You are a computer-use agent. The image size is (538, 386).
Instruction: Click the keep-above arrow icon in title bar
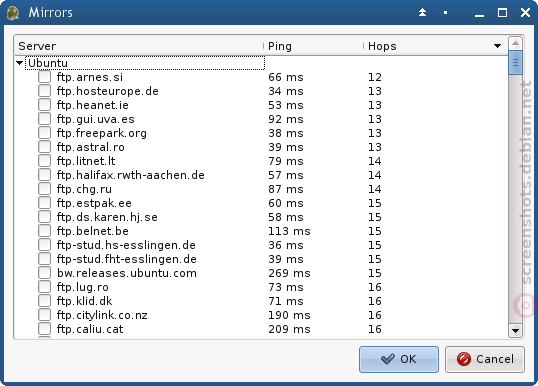tap(422, 13)
